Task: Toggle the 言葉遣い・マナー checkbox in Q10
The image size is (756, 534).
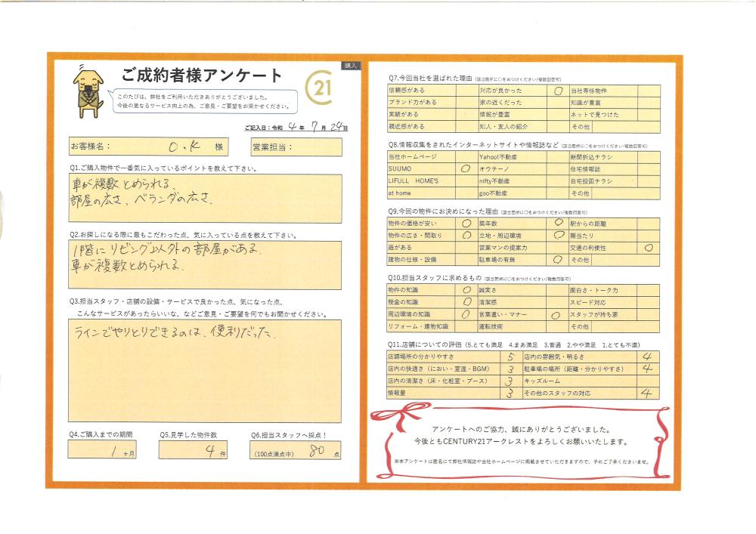Action: coord(556,314)
